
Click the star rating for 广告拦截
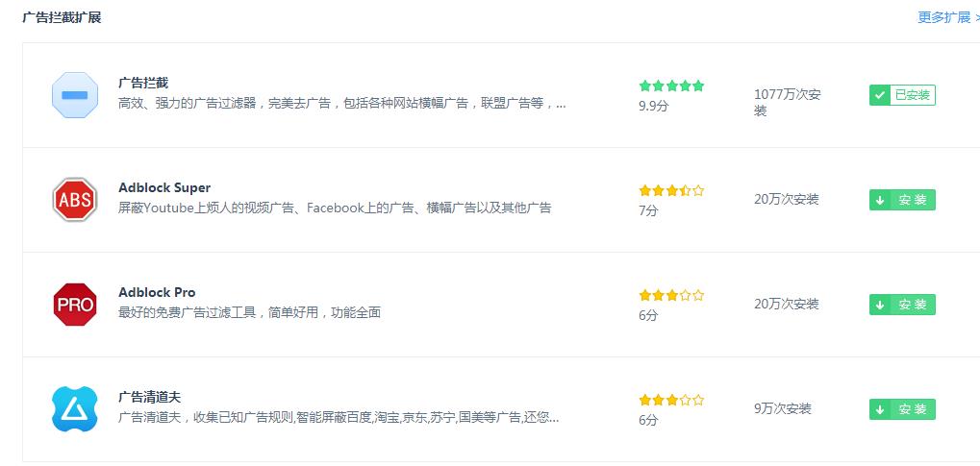671,86
